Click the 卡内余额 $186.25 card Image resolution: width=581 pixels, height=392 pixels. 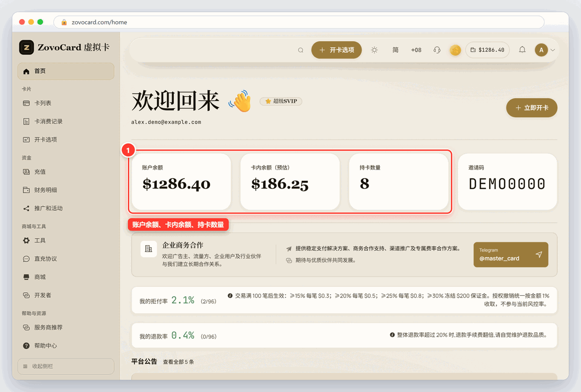pyautogui.click(x=290, y=182)
